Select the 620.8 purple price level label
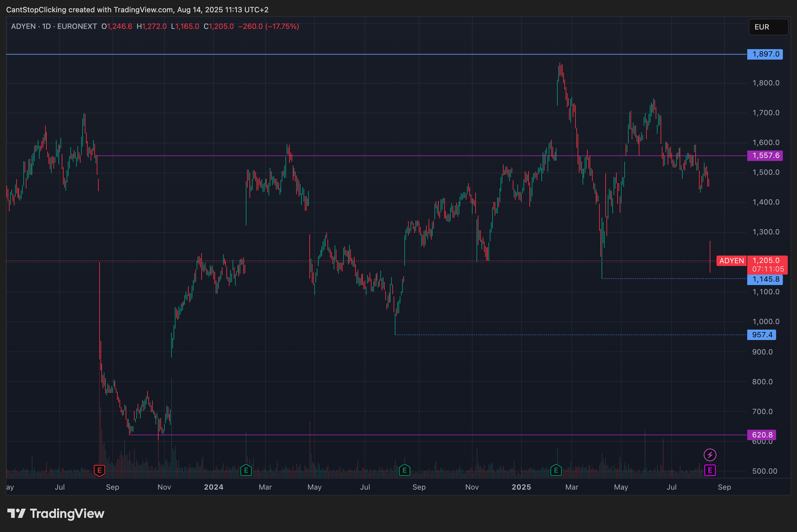The width and height of the screenshot is (797, 532). click(761, 435)
